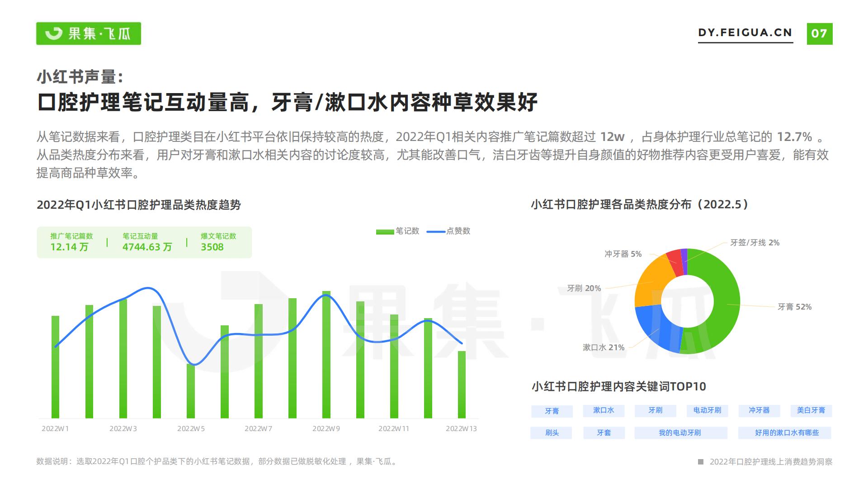Click the 2022W7 axis label
Viewport: 868px width, 488px height.
point(258,428)
